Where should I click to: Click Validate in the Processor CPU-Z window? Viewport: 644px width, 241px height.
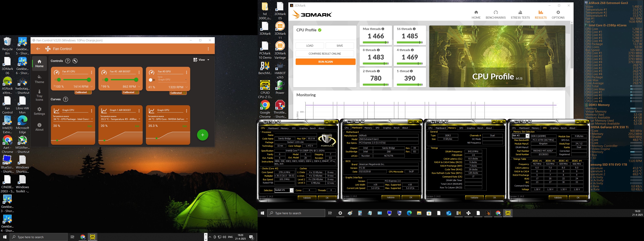pyautogui.click(x=307, y=198)
